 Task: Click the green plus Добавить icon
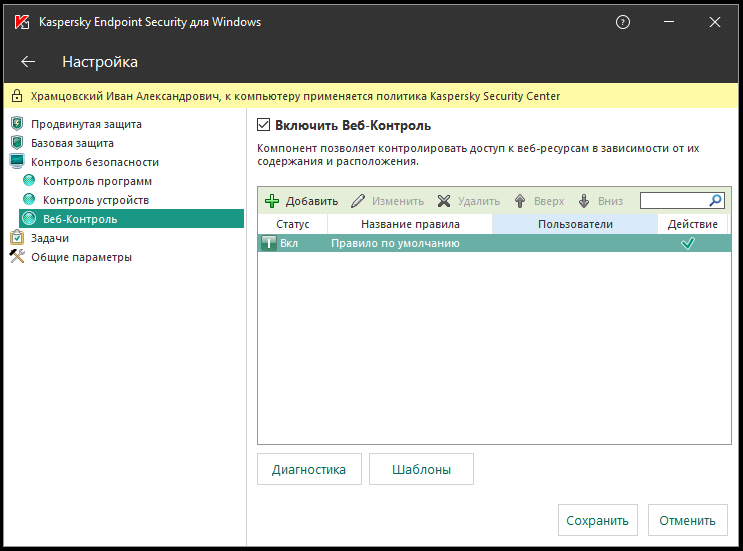[271, 201]
